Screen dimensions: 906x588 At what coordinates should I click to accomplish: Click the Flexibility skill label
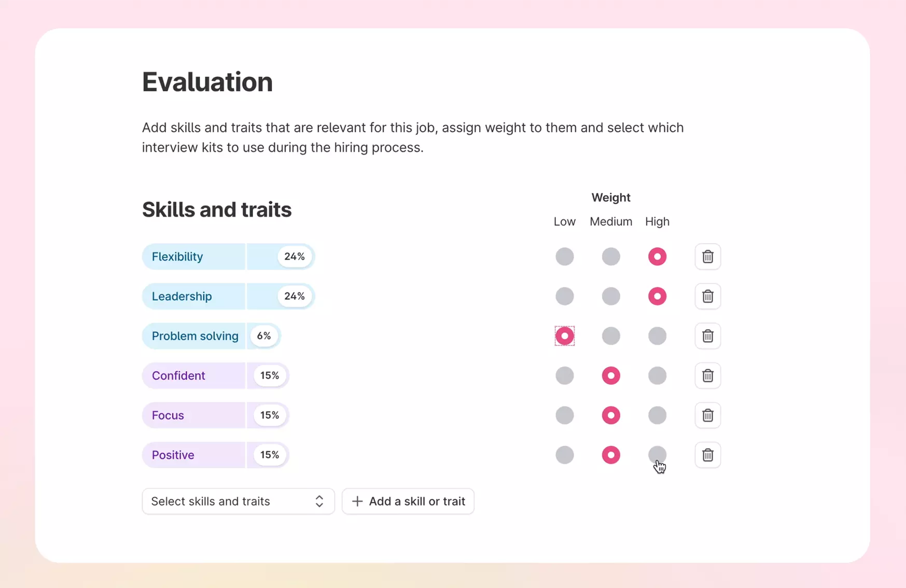(177, 257)
